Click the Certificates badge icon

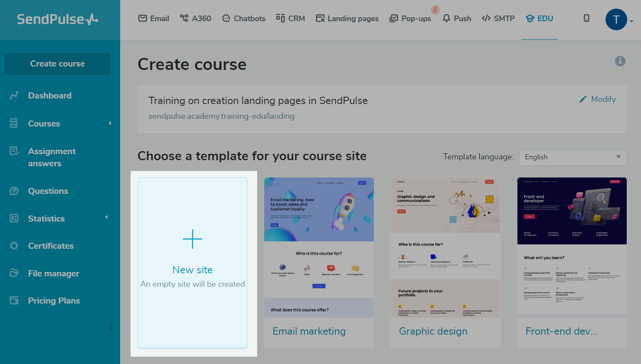coord(14,246)
